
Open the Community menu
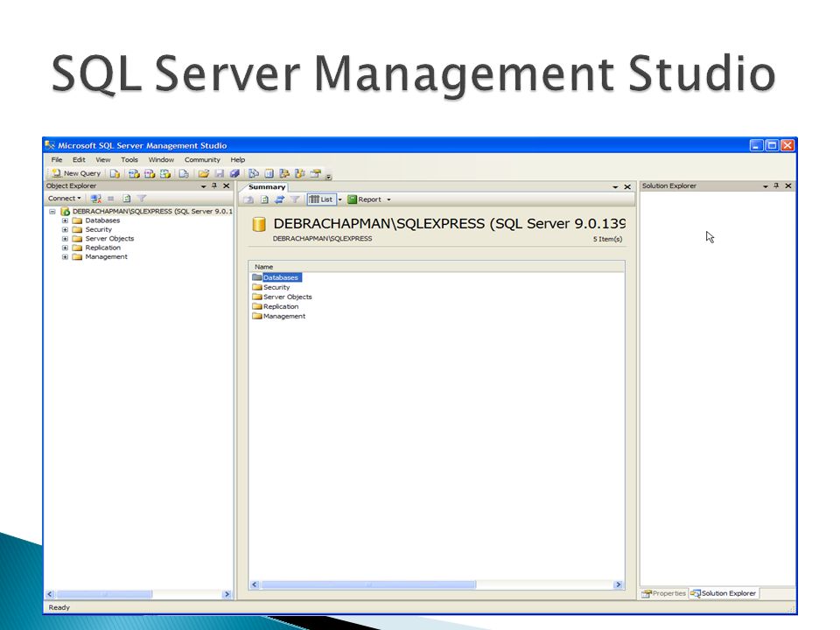[202, 159]
